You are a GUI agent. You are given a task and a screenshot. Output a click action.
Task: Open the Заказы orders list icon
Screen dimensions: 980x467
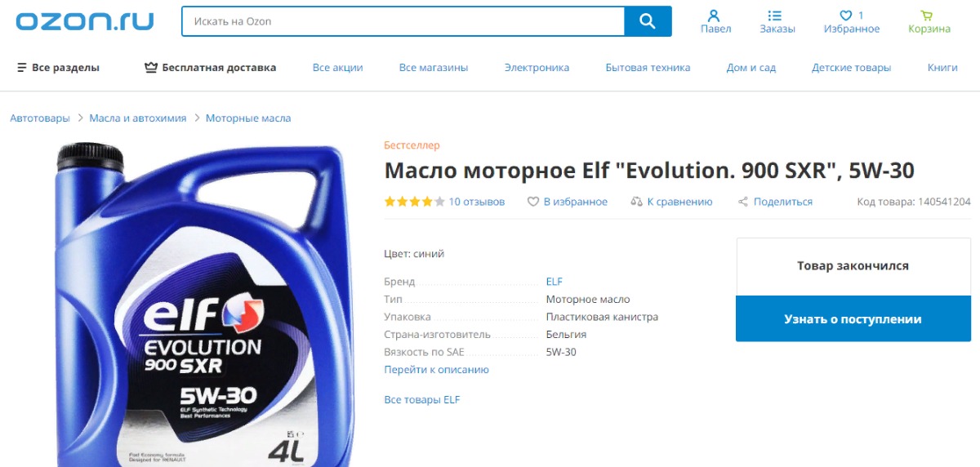pyautogui.click(x=775, y=16)
